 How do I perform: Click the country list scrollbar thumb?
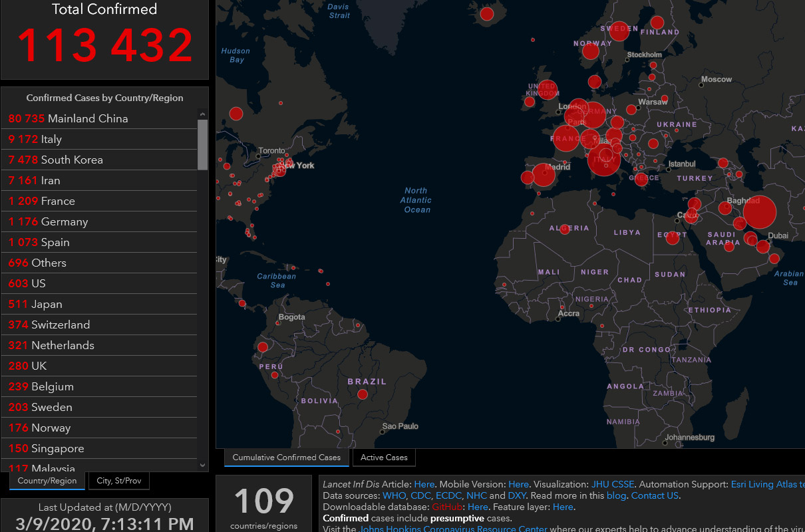tap(203, 145)
